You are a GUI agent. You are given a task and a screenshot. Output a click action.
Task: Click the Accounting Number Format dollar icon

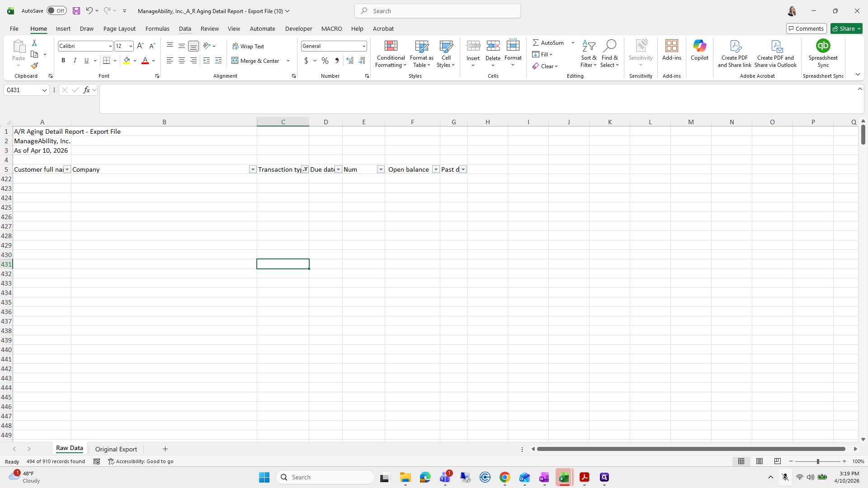click(x=306, y=61)
